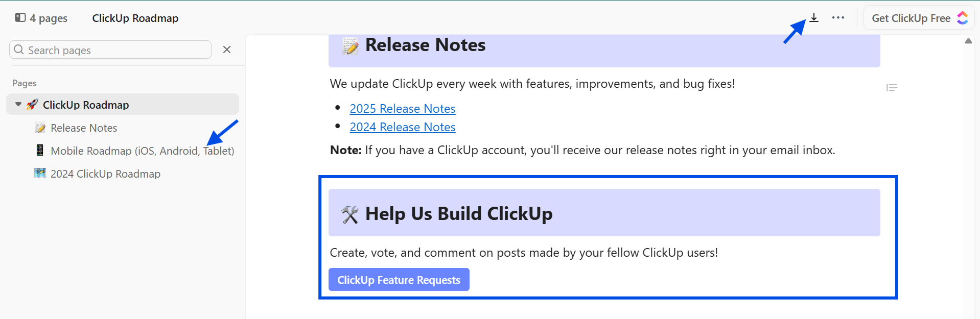
Task: Click the memo icon beside Release Notes page
Action: pyautogui.click(x=40, y=128)
